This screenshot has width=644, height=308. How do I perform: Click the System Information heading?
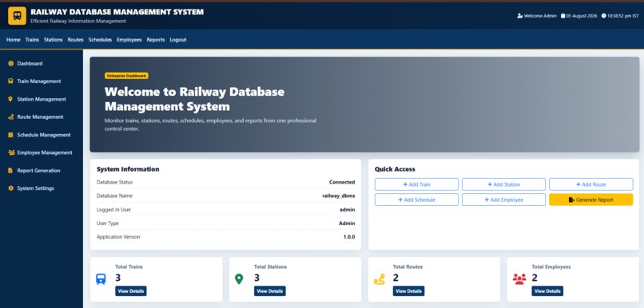pyautogui.click(x=128, y=169)
